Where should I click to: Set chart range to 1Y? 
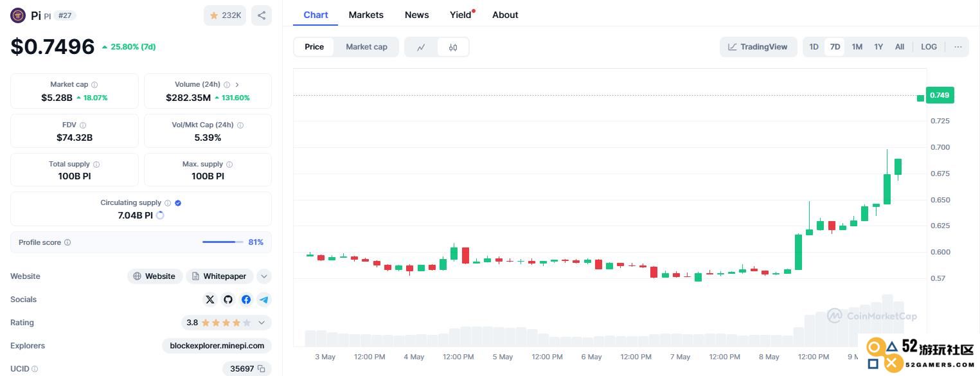(x=878, y=47)
